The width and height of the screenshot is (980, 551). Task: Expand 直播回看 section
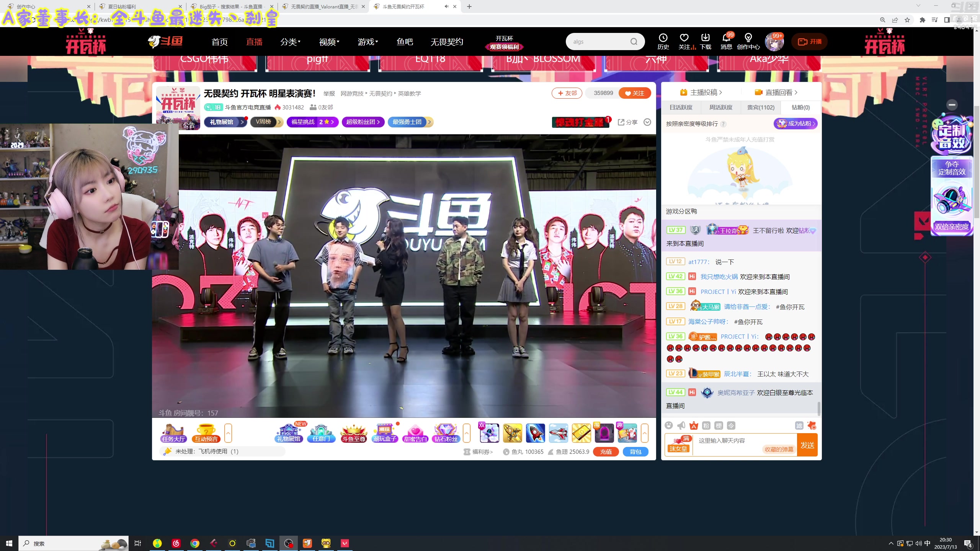click(x=776, y=93)
